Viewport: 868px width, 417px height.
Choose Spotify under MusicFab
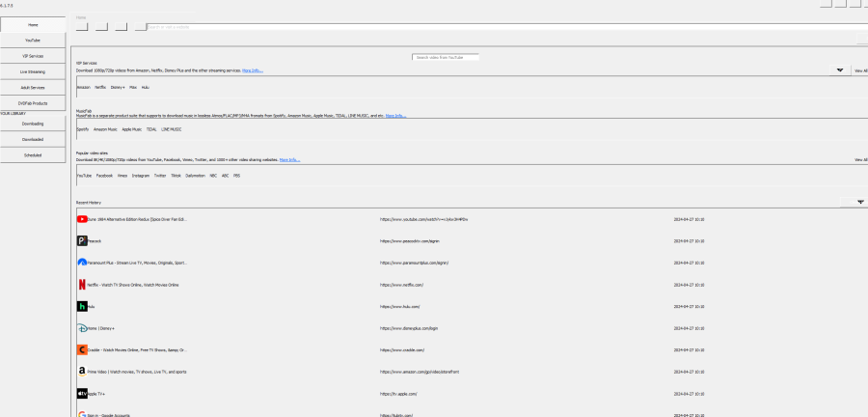[x=83, y=129]
